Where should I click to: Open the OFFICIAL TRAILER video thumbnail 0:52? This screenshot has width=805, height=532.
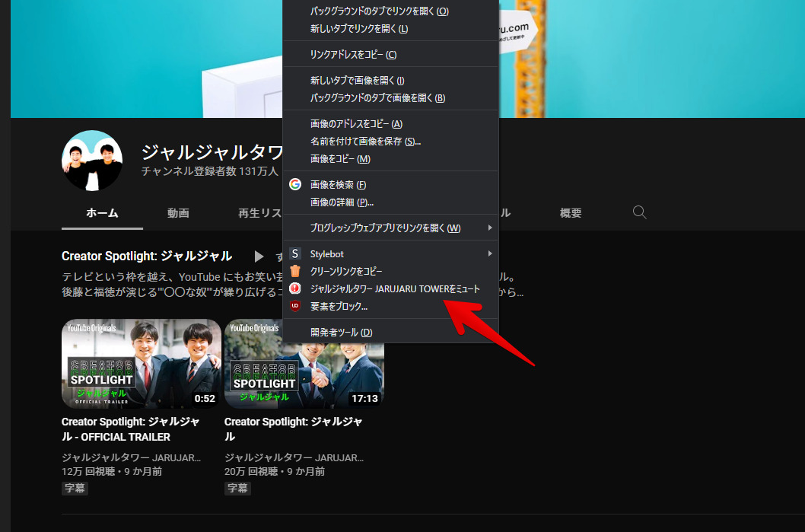pyautogui.click(x=142, y=364)
